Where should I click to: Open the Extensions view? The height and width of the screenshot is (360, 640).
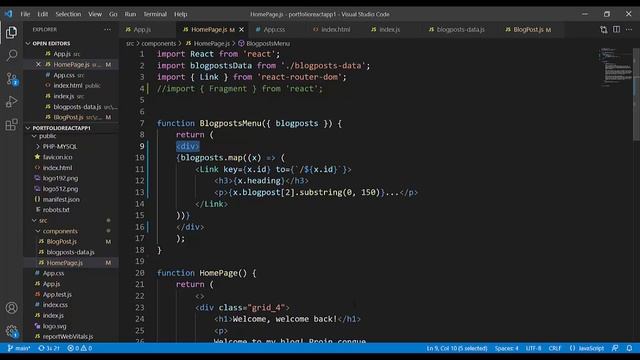11,124
